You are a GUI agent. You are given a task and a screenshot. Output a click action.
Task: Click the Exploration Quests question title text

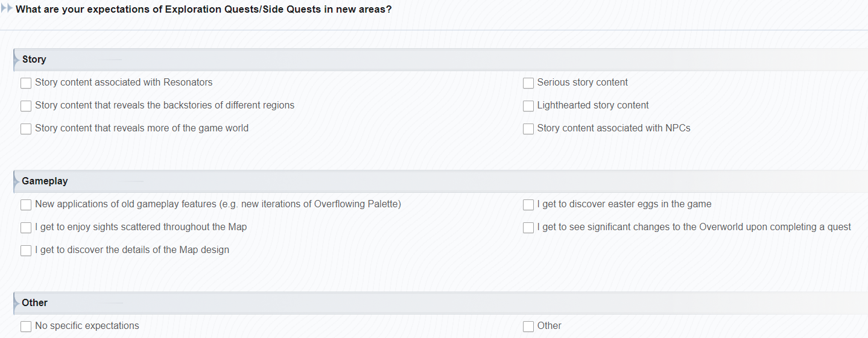coord(204,10)
